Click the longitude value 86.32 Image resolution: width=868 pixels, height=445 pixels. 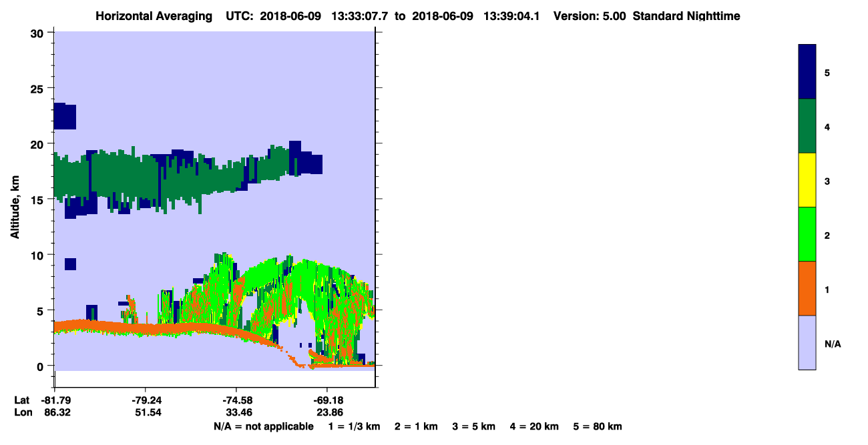point(57,412)
